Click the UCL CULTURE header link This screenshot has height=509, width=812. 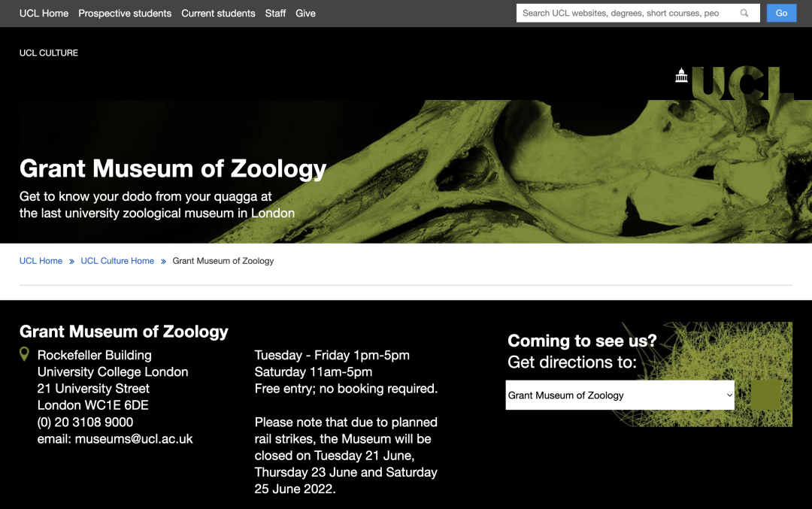tap(49, 53)
